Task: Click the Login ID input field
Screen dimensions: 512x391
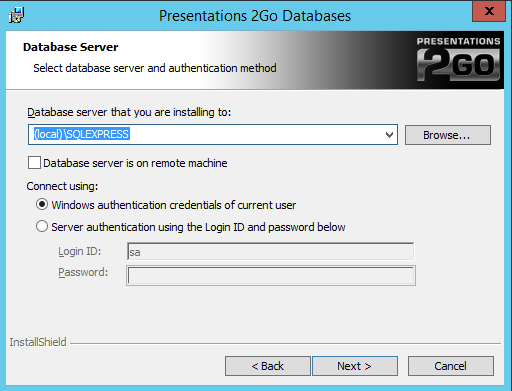Action: (270, 251)
